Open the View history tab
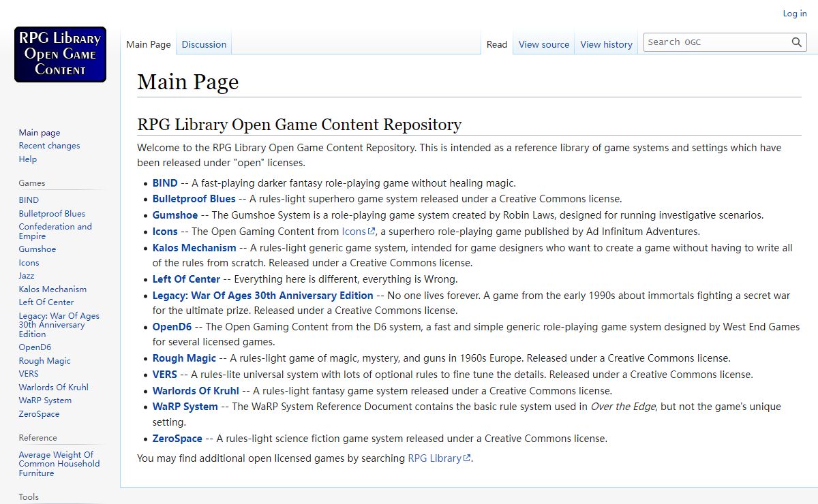The image size is (818, 504). click(x=607, y=44)
